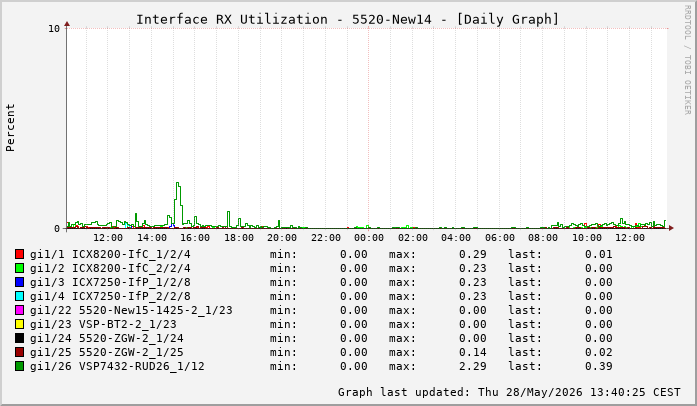The width and height of the screenshot is (697, 406).
Task: Click the last value 0.39 for gi1/26
Action: pyautogui.click(x=598, y=366)
